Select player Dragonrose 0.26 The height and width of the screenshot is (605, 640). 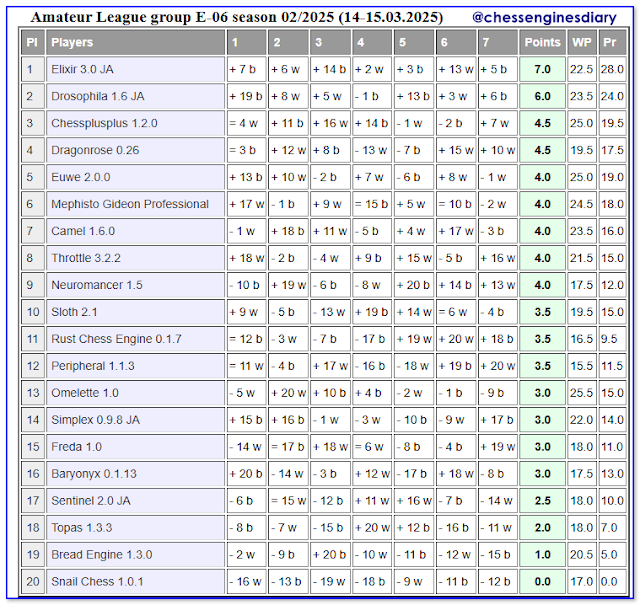136,150
